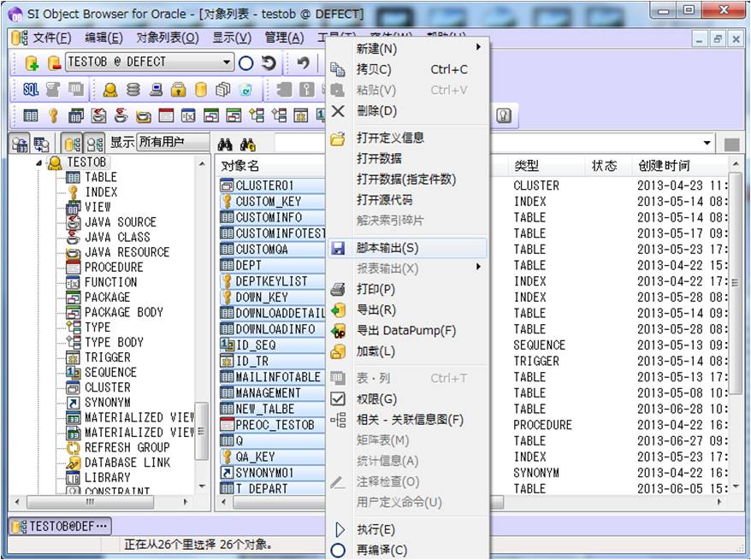Select the SQL executor toolbar icon

[33, 91]
